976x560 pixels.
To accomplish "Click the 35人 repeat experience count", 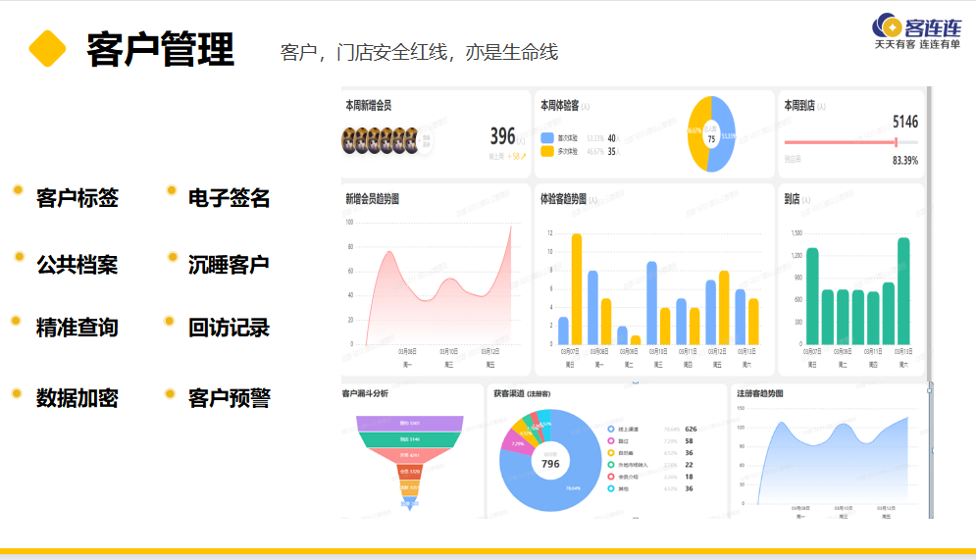I will point(613,151).
